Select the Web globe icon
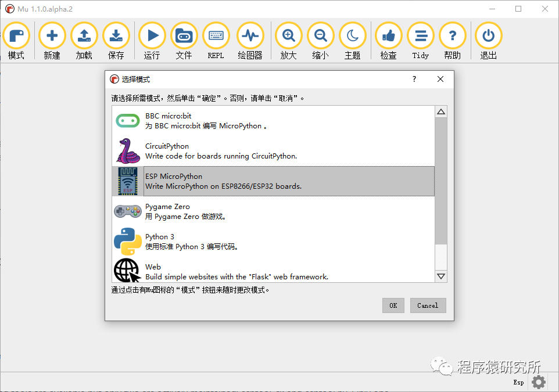Screen dimensions: 559x392 click(127, 271)
